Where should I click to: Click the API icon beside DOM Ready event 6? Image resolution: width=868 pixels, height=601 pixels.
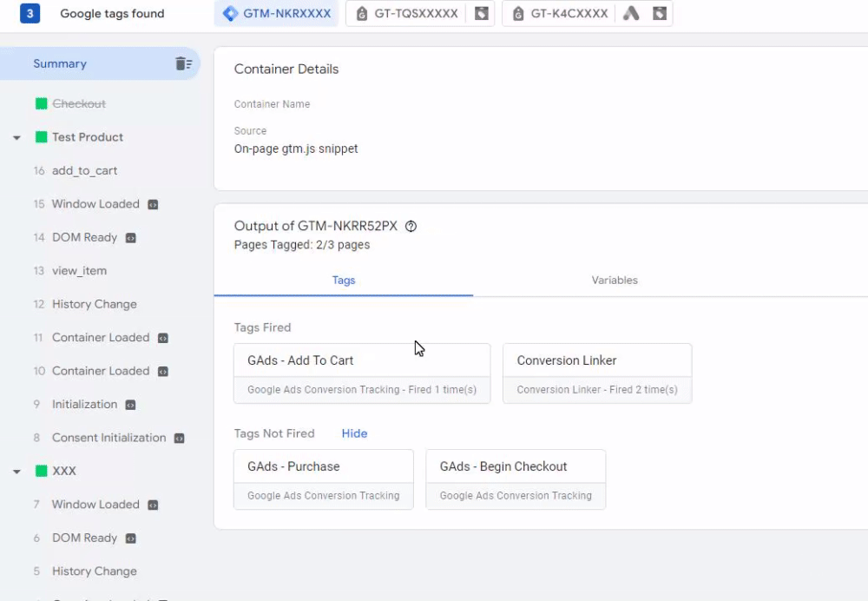(131, 538)
